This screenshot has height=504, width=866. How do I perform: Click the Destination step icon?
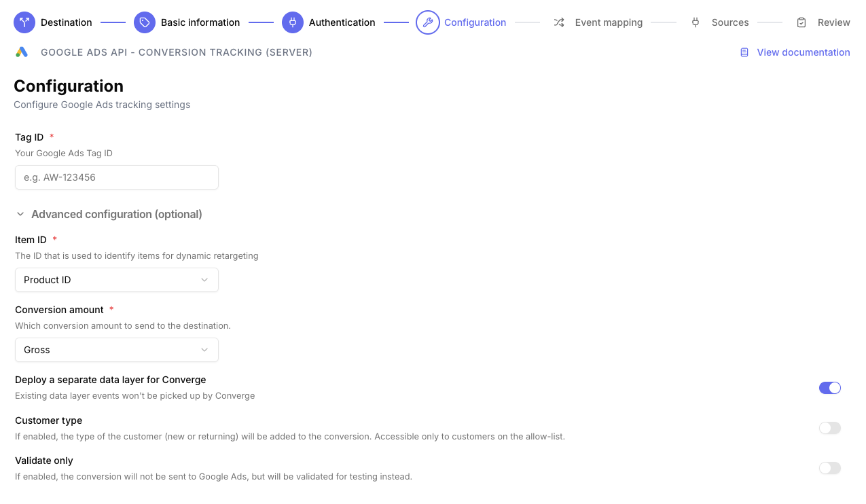(x=24, y=22)
